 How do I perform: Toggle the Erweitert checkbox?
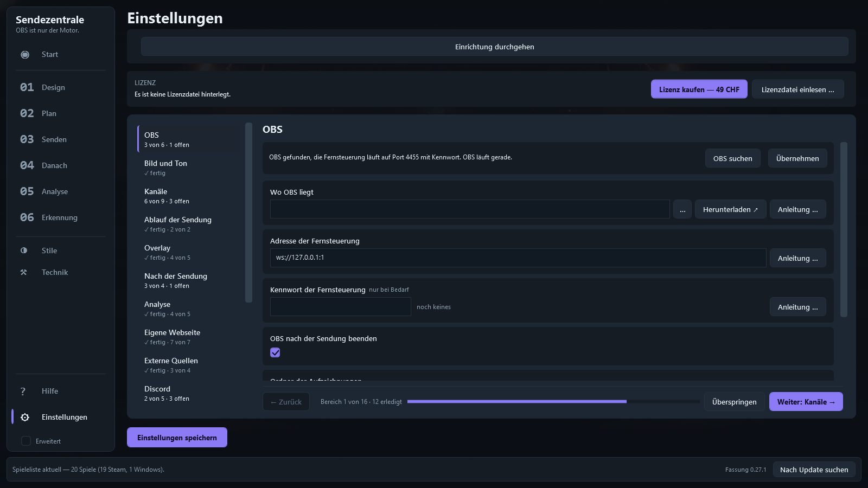pyautogui.click(x=25, y=441)
